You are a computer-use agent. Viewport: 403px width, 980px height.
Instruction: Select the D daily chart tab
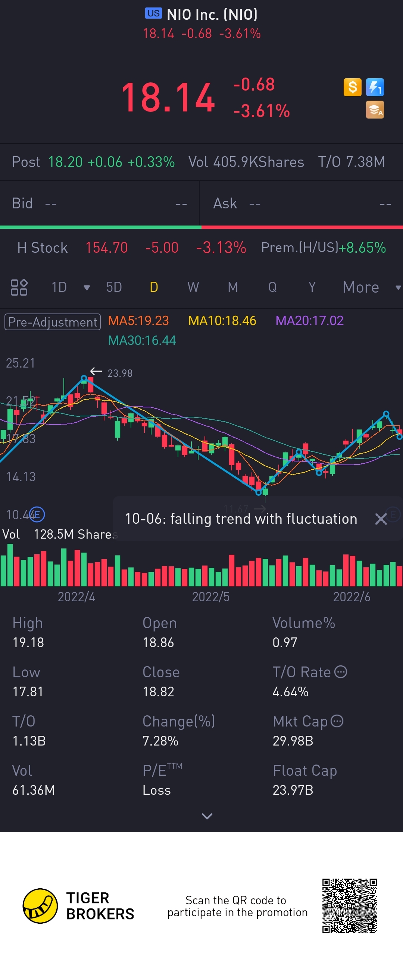click(154, 287)
